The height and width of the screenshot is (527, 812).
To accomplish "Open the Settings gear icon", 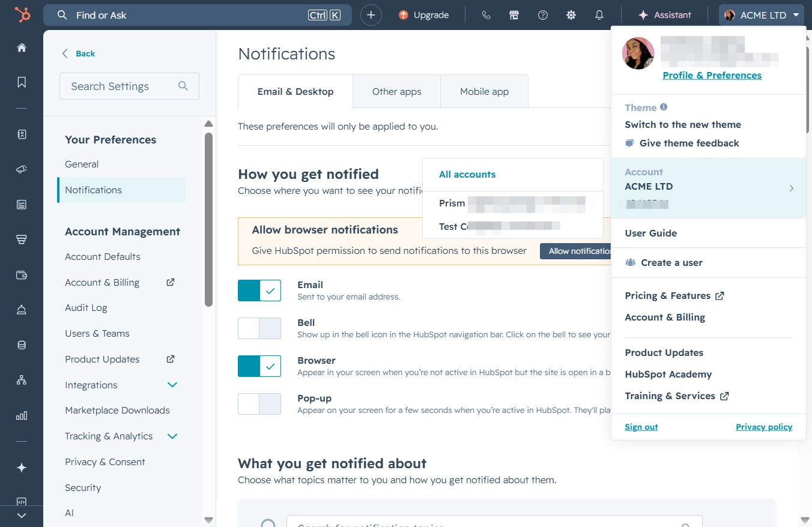I will (x=571, y=15).
